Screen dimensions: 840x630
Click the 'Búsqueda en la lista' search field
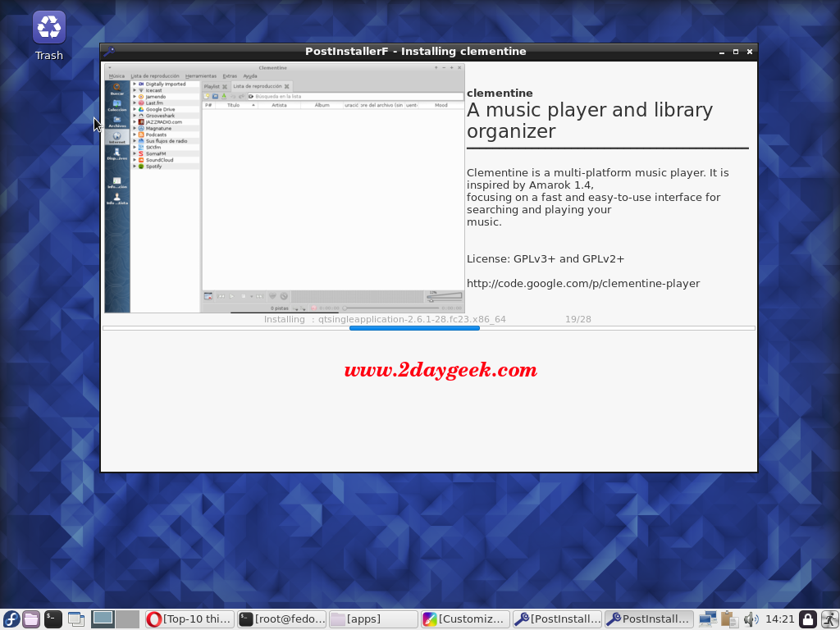tap(355, 97)
